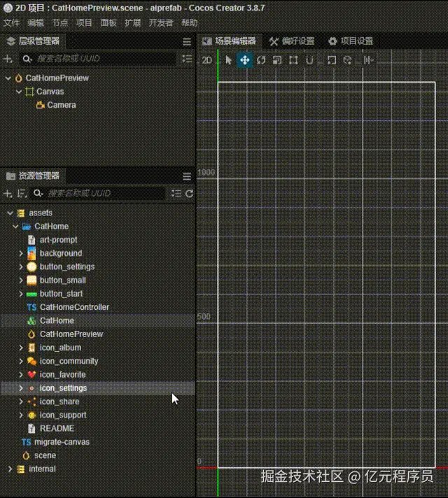Expand the button_small asset
448x498 pixels.
[x=21, y=280]
